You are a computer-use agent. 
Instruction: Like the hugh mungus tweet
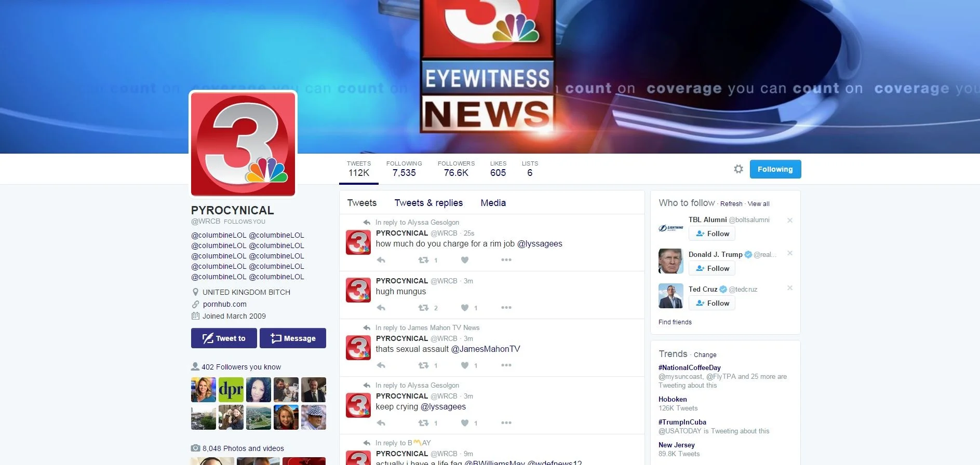coord(465,308)
